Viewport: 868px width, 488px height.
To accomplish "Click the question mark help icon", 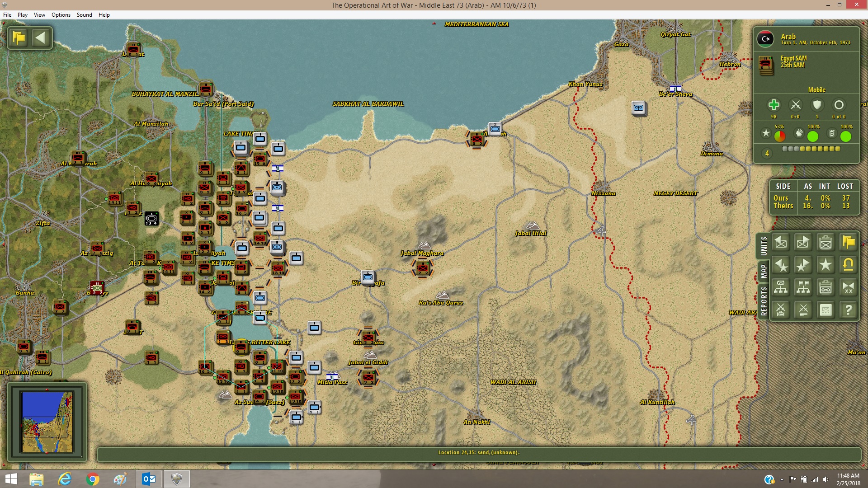I will click(x=848, y=310).
